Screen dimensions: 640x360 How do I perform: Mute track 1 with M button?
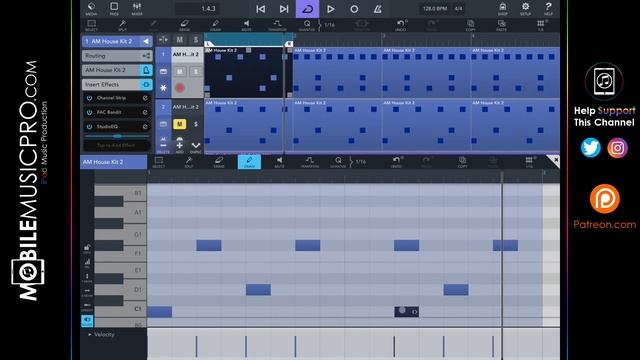tap(180, 71)
